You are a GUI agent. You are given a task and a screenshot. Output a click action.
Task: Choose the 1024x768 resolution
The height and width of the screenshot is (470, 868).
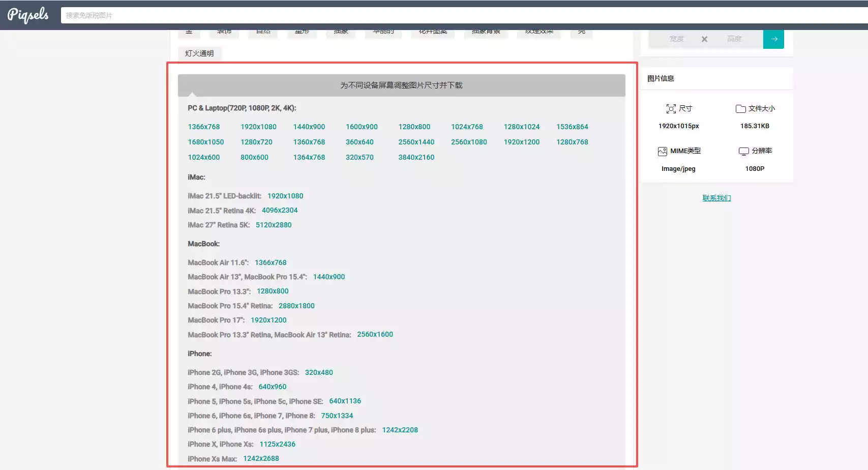[467, 127]
